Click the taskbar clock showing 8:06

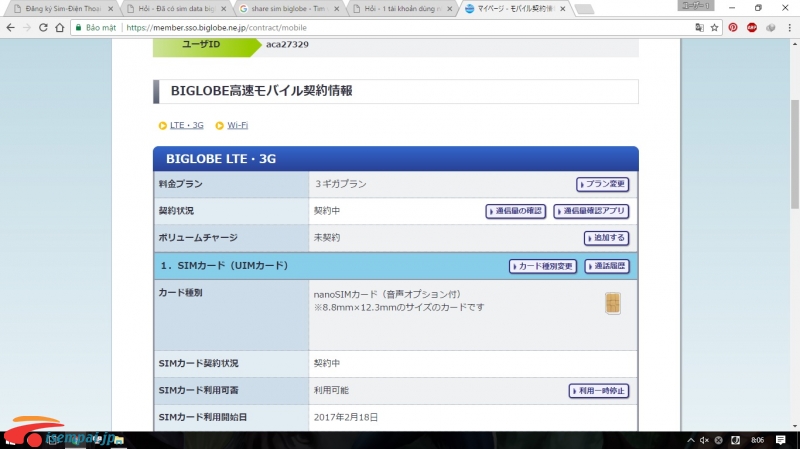point(757,440)
